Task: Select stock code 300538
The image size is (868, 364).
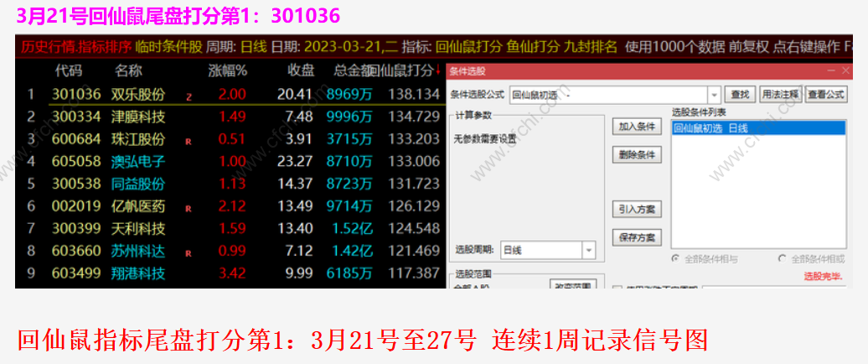Action: (x=76, y=184)
